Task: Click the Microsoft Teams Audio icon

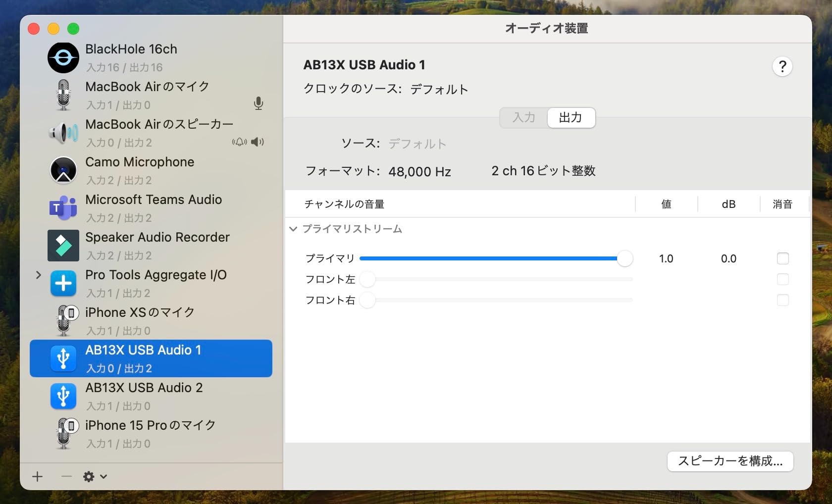Action: tap(63, 208)
